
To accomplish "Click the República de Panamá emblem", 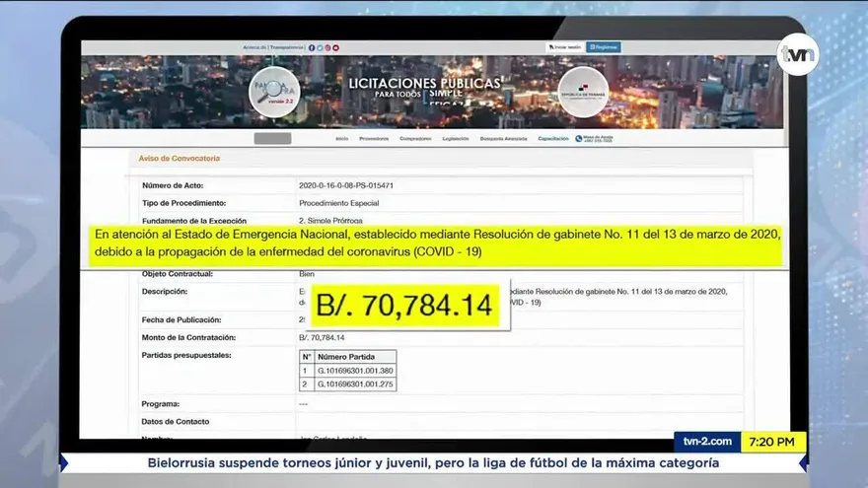I will (x=583, y=92).
